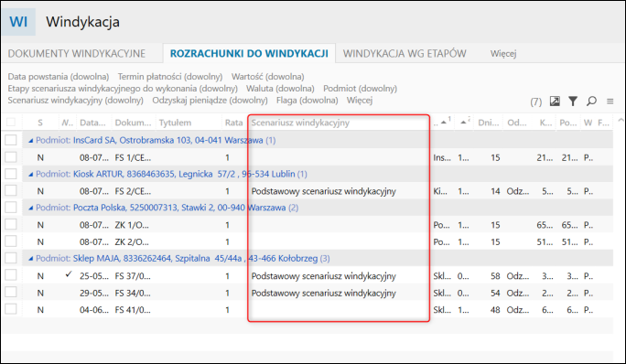626x364 pixels.
Task: Collapse the Poczta Polska group
Action: (x=31, y=208)
